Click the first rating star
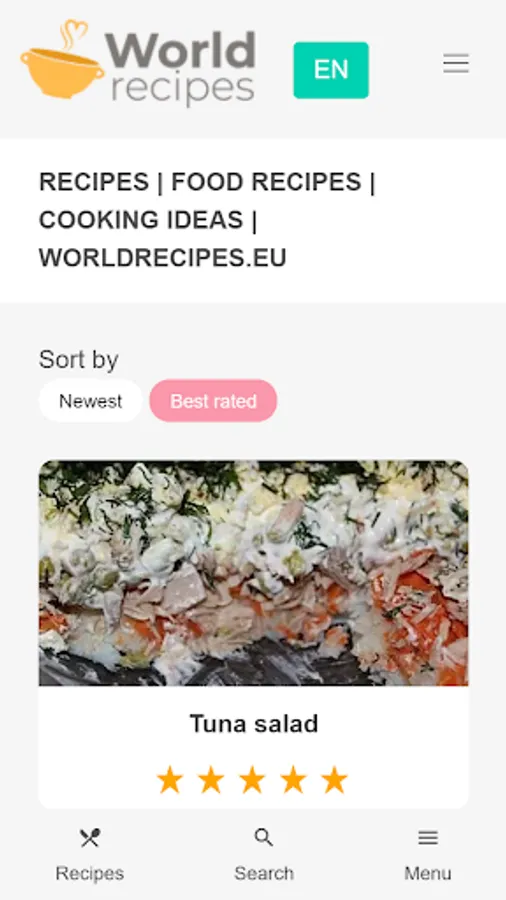The height and width of the screenshot is (900, 506). [x=170, y=781]
